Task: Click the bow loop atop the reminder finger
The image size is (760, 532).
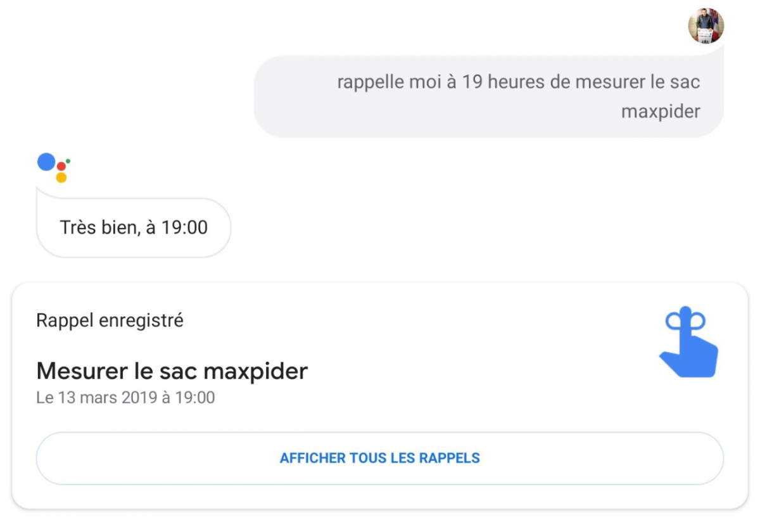Action: [x=685, y=321]
